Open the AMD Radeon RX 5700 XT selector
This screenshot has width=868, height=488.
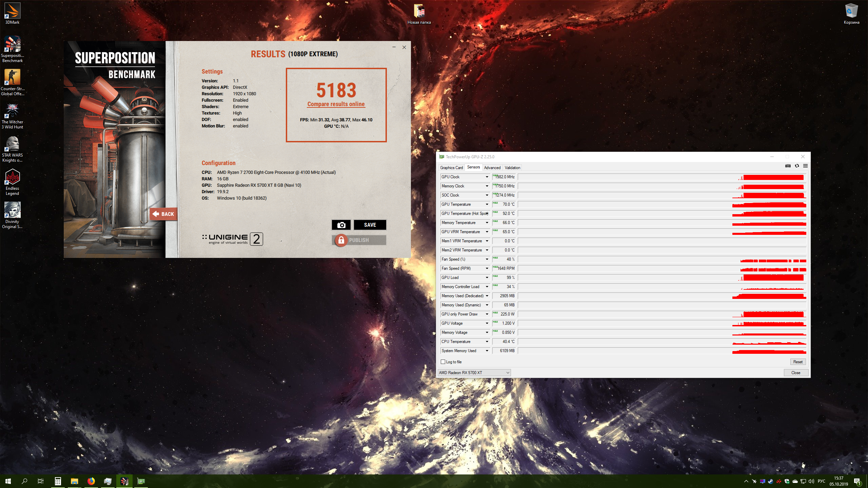click(474, 372)
